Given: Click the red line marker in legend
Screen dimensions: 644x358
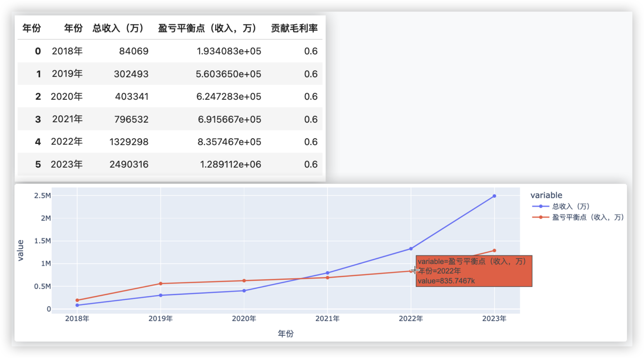Looking at the screenshot, I should click(540, 217).
